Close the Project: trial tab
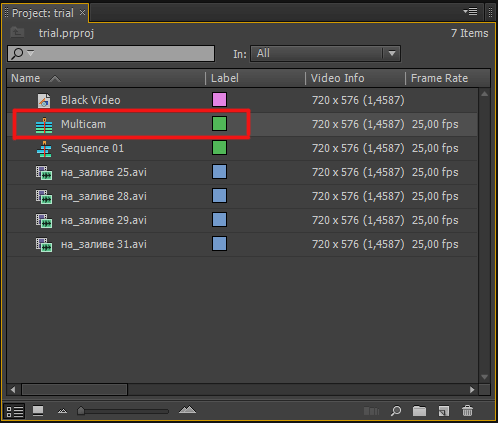498x423 pixels. click(x=82, y=13)
